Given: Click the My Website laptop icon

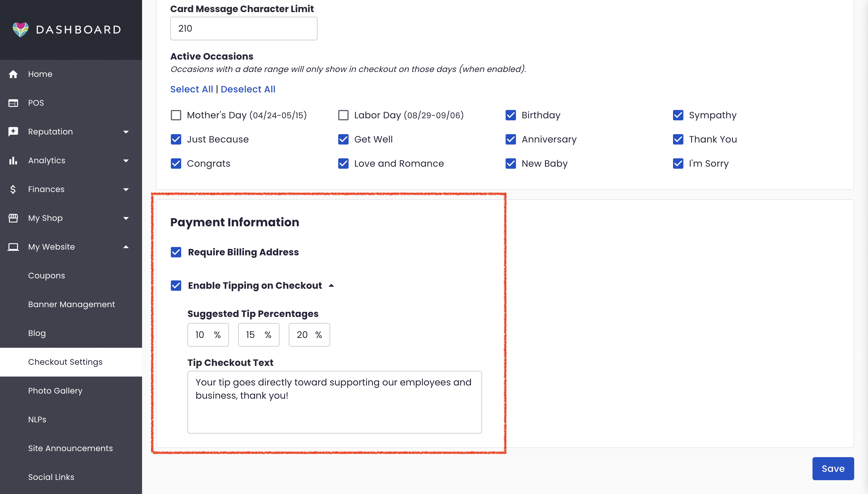Looking at the screenshot, I should click(x=13, y=247).
